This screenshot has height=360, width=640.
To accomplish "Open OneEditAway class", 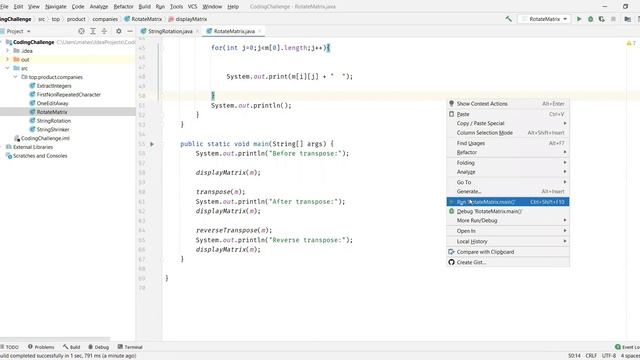I will (52, 103).
